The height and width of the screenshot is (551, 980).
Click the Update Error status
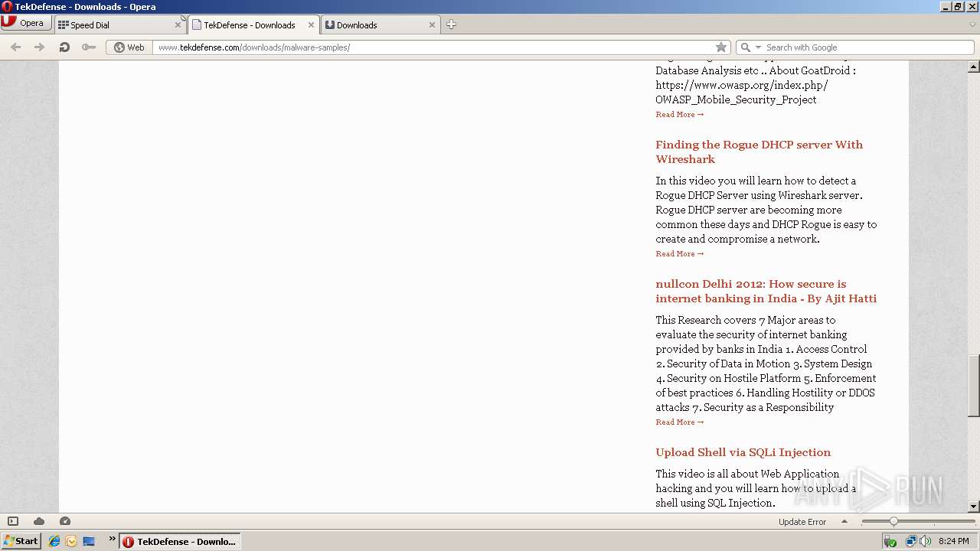click(802, 522)
